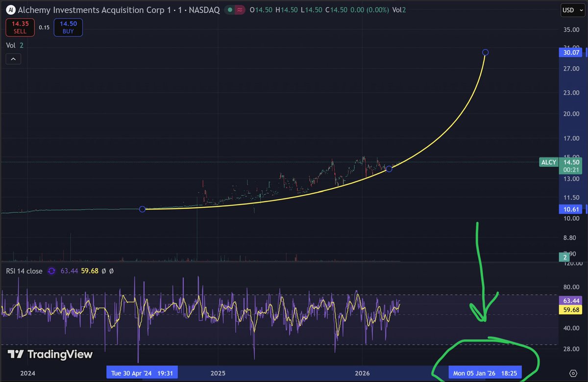Viewport: 588px width, 382px height.
Task: Select curve middle anchor near 14.50 price
Action: point(389,169)
